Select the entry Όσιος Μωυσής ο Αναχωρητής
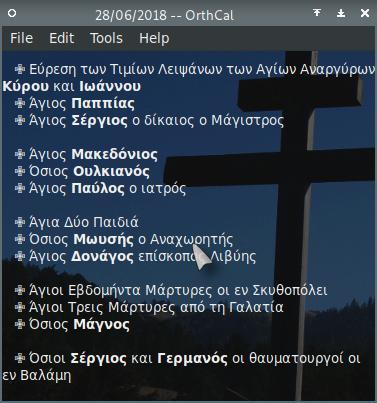377x403 pixels. pos(131,239)
